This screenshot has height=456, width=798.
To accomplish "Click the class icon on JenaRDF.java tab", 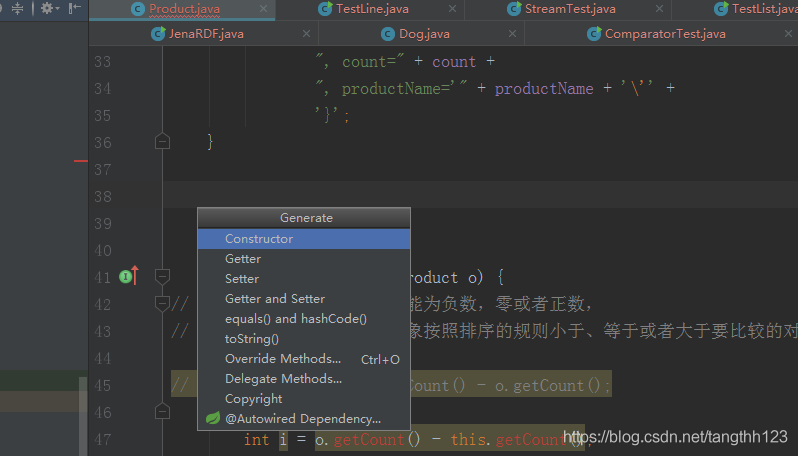I will pyautogui.click(x=158, y=34).
